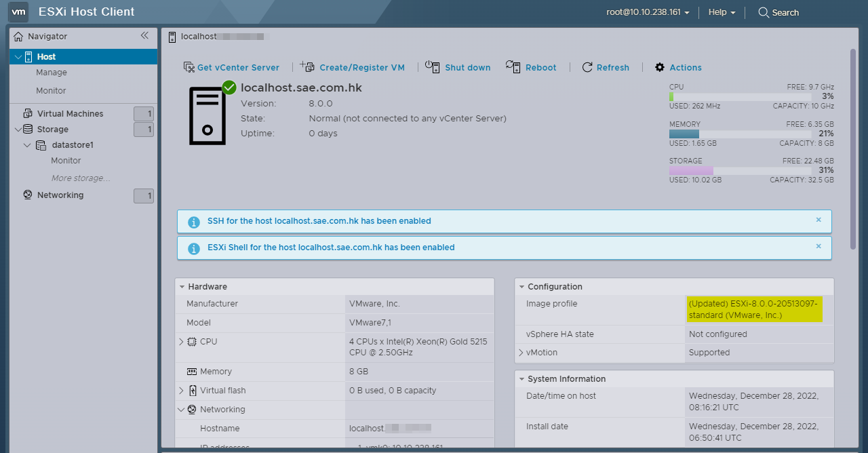Click the Shut down power icon
Viewport: 868px width, 453px height.
433,66
